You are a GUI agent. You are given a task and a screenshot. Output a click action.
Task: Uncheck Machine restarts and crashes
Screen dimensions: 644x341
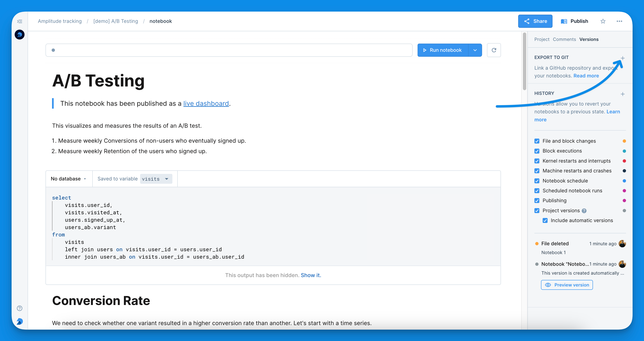point(537,171)
